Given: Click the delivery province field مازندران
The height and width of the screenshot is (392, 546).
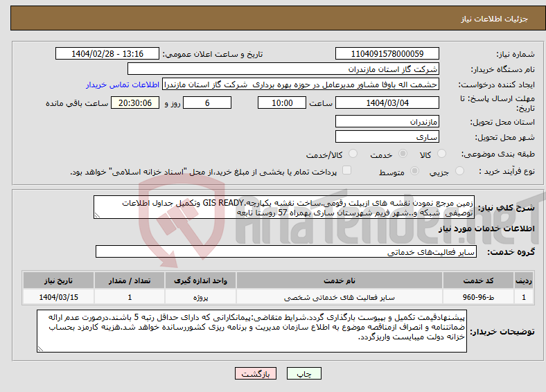Looking at the screenshot, I should [387, 121].
